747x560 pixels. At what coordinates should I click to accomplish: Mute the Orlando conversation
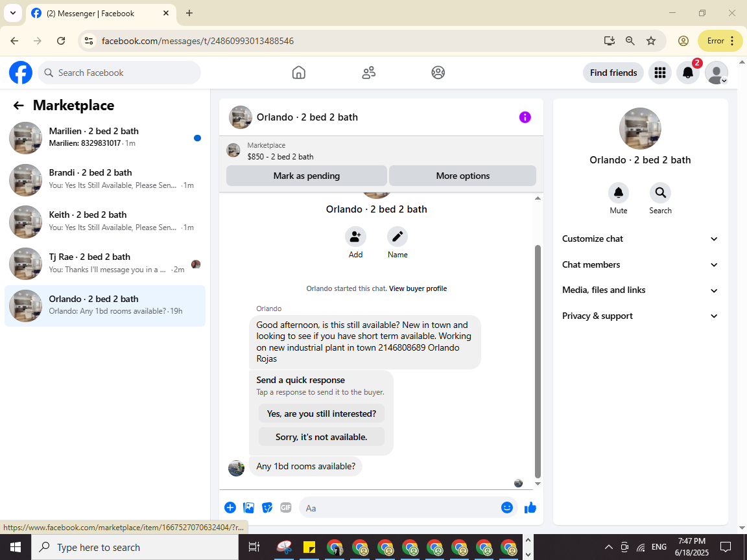619,193
